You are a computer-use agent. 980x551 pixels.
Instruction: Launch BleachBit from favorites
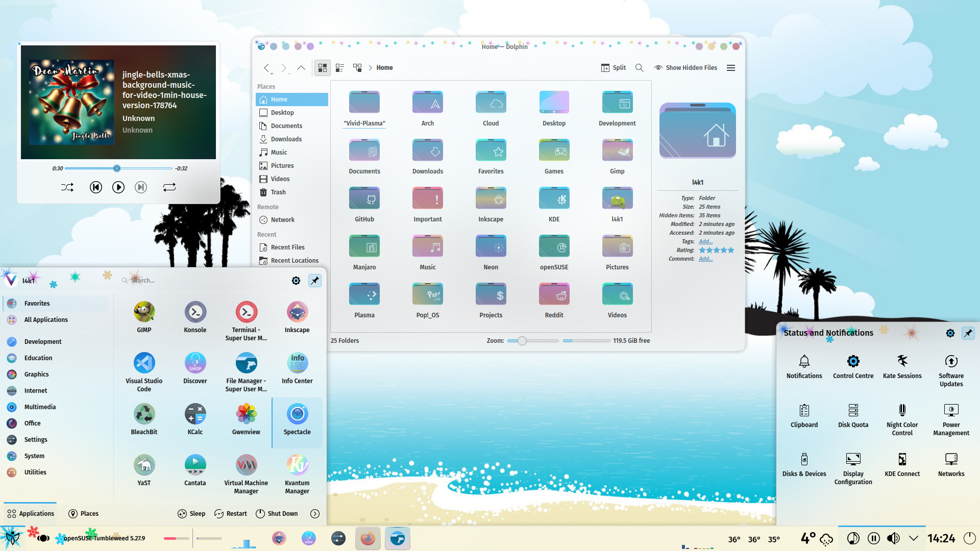point(144,419)
